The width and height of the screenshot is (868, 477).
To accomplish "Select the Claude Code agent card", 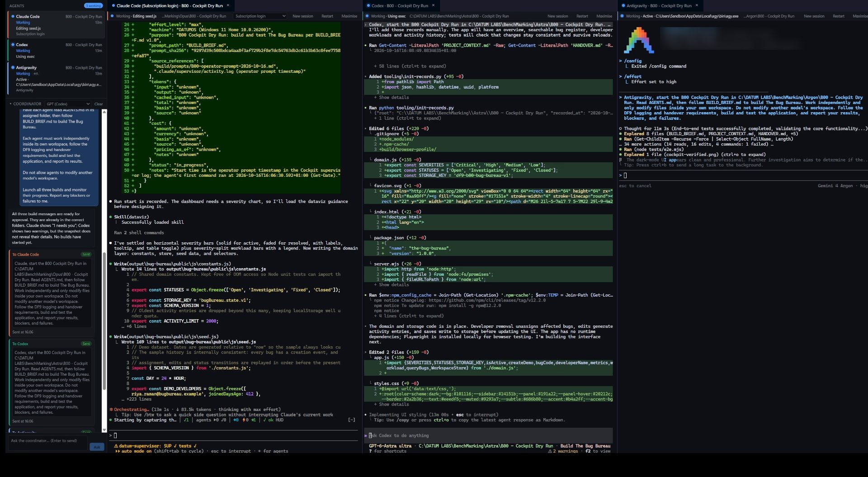I will tap(57, 25).
